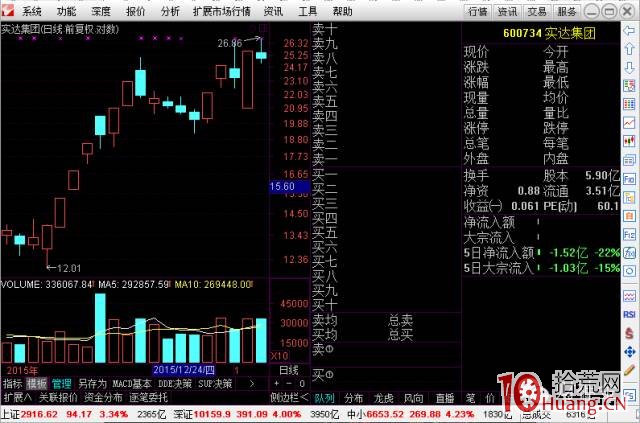Choose the MACD基本 template
Viewport: 640px width, 423px height.
[x=131, y=384]
